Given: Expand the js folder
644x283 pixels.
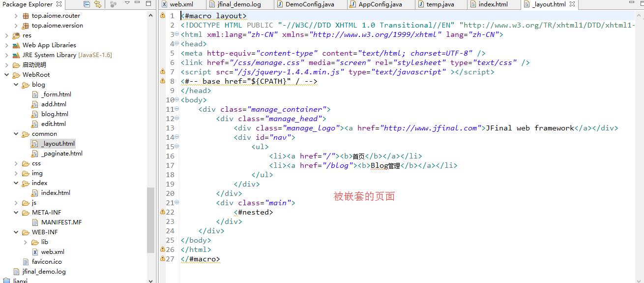Looking at the screenshot, I should (16, 203).
